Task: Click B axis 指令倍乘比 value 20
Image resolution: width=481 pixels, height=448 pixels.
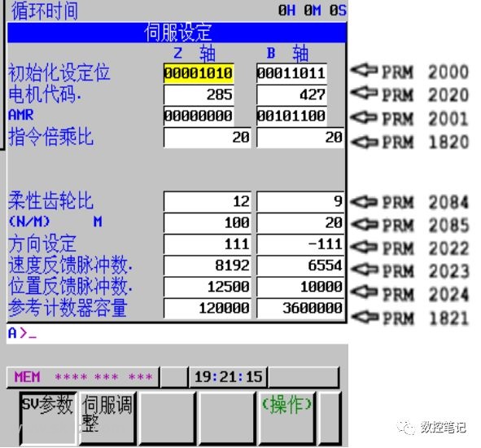Action: [x=300, y=138]
